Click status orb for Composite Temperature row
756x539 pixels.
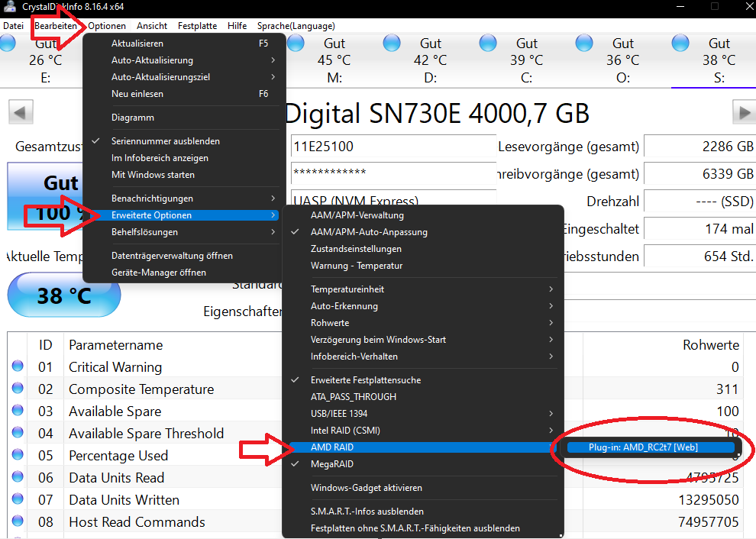18,388
